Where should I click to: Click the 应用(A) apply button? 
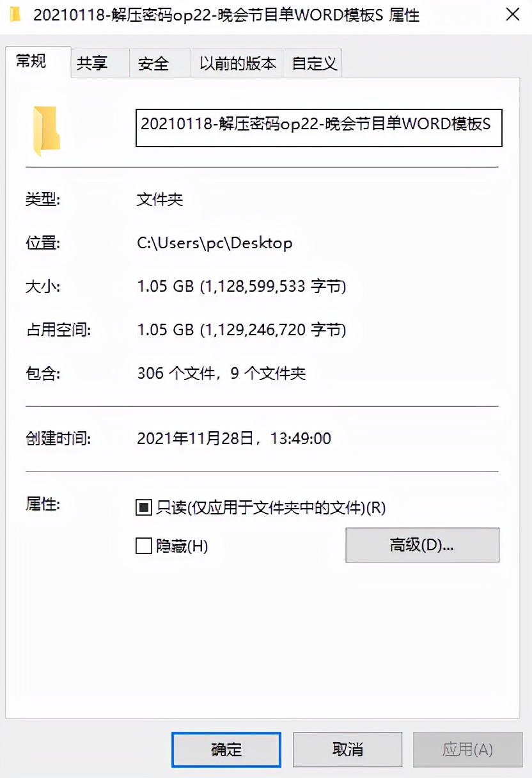click(x=467, y=749)
